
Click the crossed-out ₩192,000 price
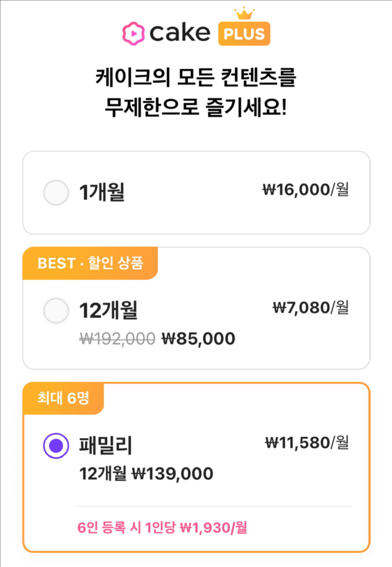coord(117,338)
